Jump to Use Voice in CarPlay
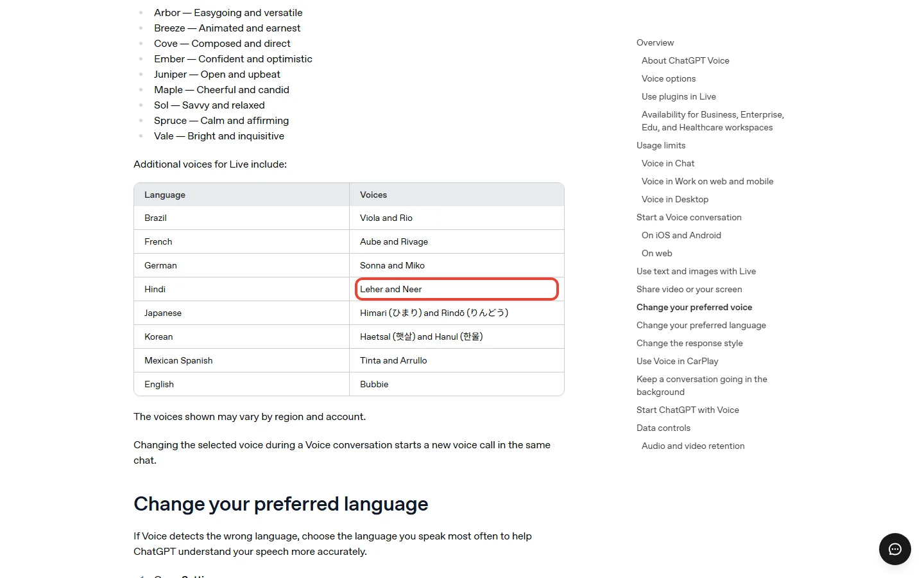The image size is (924, 578). (x=678, y=361)
